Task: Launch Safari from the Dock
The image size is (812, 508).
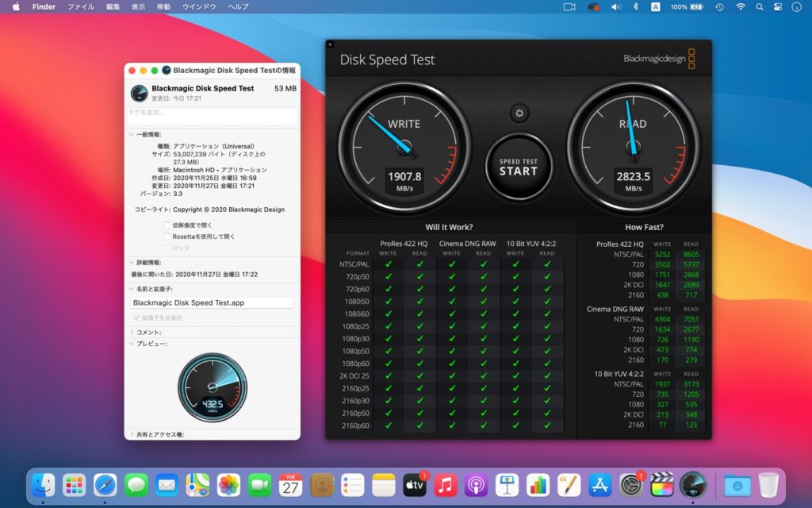Action: coord(105,485)
